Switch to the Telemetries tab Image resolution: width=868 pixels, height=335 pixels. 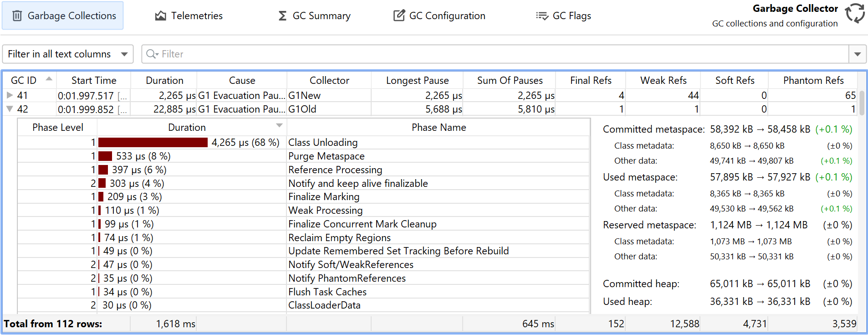point(189,16)
